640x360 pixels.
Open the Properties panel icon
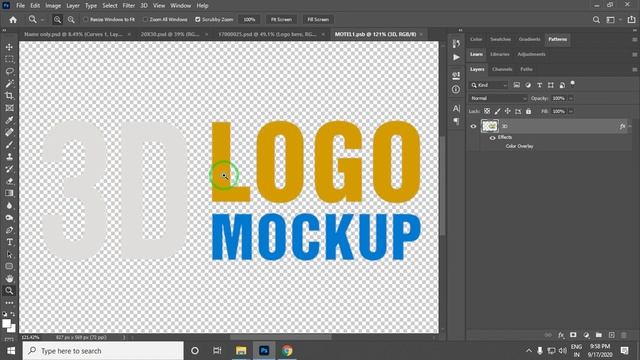coord(456,75)
